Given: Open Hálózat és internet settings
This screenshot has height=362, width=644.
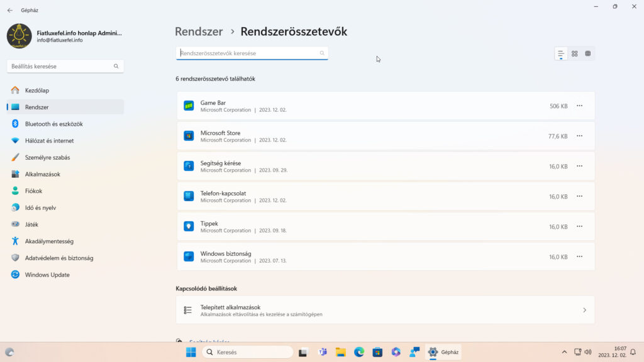Looking at the screenshot, I should [65, 141].
